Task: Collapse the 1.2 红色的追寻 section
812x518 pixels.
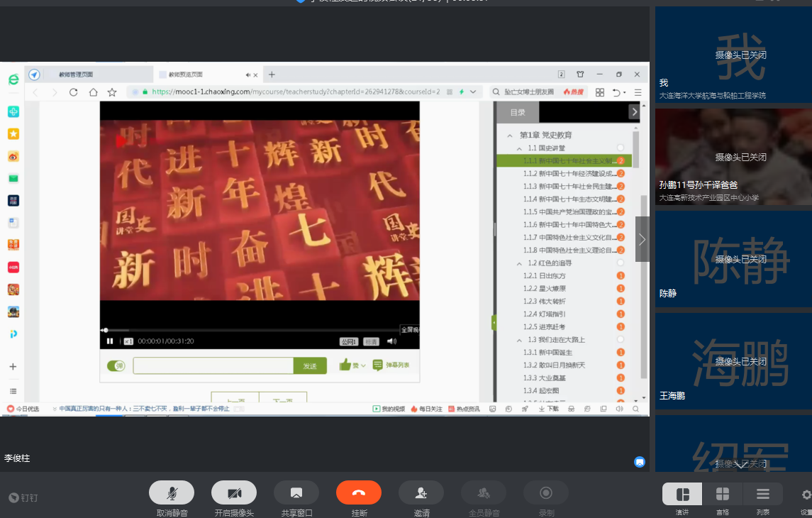Action: click(x=520, y=263)
